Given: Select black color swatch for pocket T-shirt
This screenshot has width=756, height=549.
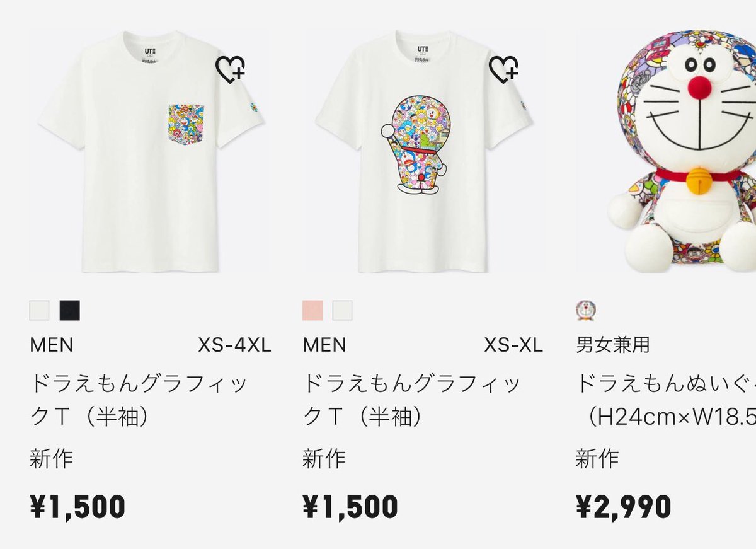Looking at the screenshot, I should [69, 310].
